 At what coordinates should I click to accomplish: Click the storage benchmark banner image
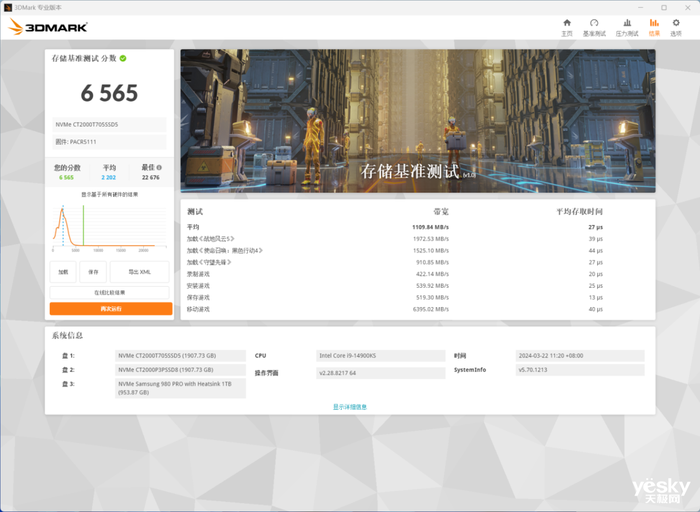point(418,121)
